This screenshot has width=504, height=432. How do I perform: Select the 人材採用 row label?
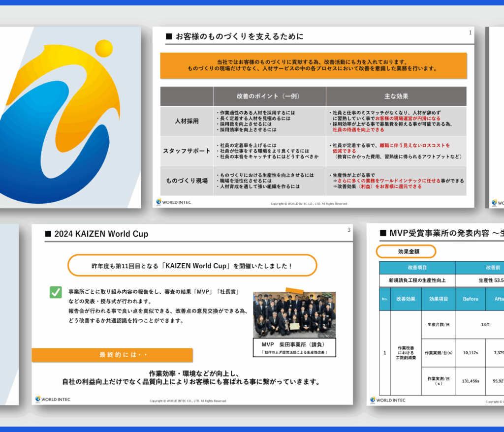click(x=187, y=121)
